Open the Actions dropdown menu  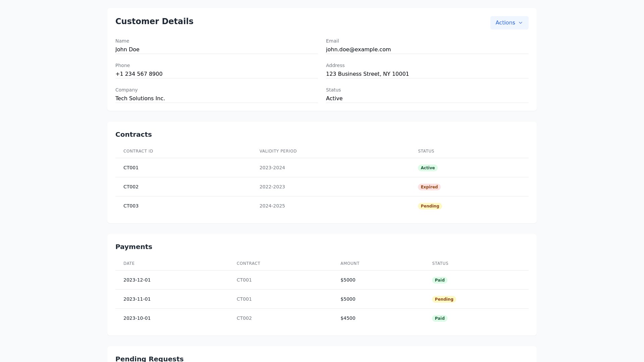pos(509,23)
